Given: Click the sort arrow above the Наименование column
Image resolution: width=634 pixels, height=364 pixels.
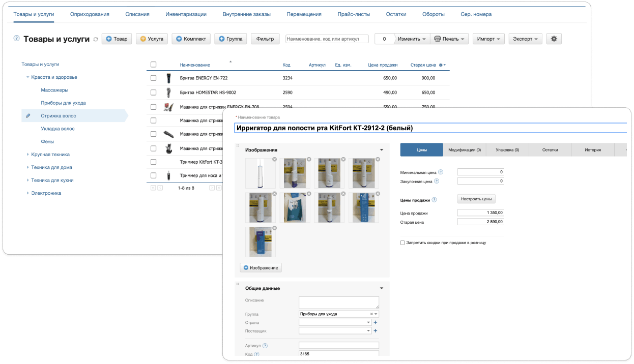Looking at the screenshot, I should 230,62.
